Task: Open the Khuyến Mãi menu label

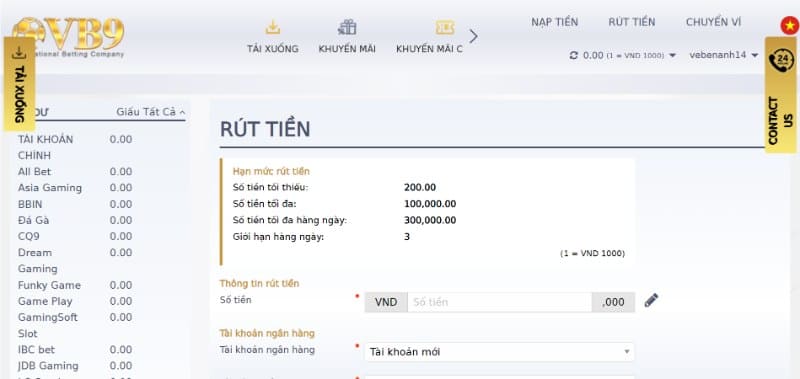Action: coord(347,49)
